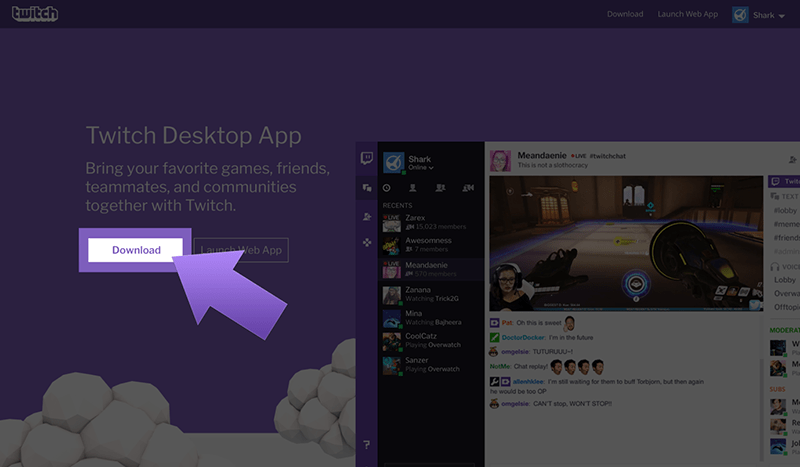Click Zarex's channel thumbnail
This screenshot has width=800, height=467.
coord(392,223)
